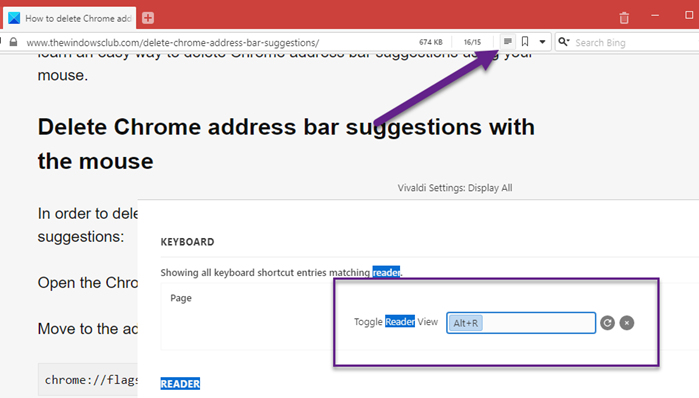Click the Alt+R shortcut input field

click(x=521, y=323)
